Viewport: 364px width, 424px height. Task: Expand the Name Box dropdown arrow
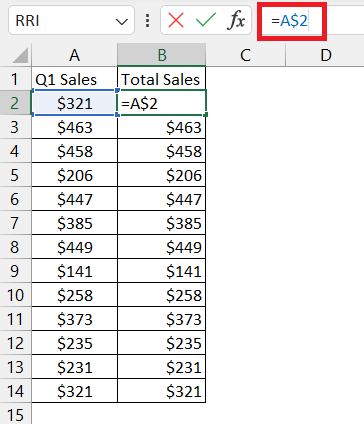click(122, 22)
